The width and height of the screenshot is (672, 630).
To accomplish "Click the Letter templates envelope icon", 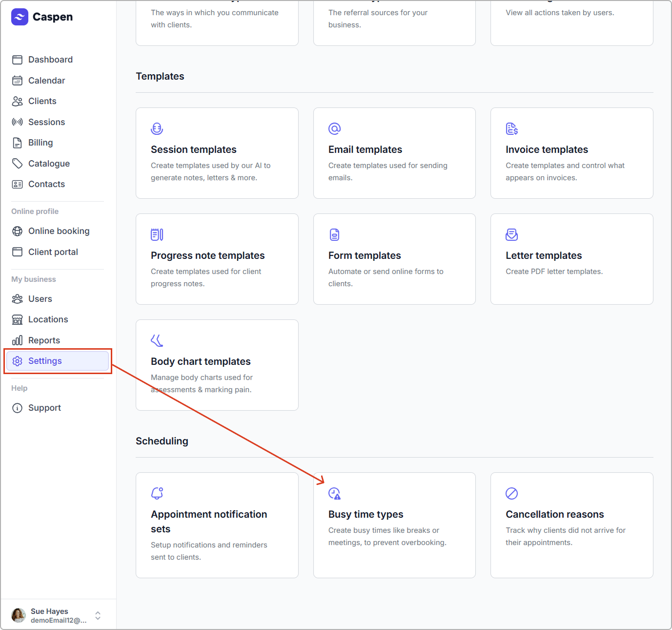I will 511,235.
